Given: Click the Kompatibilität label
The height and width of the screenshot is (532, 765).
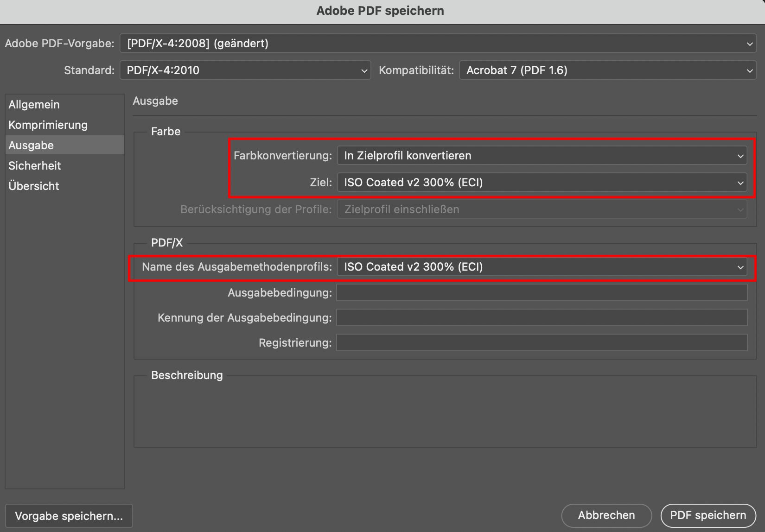Looking at the screenshot, I should pyautogui.click(x=416, y=70).
